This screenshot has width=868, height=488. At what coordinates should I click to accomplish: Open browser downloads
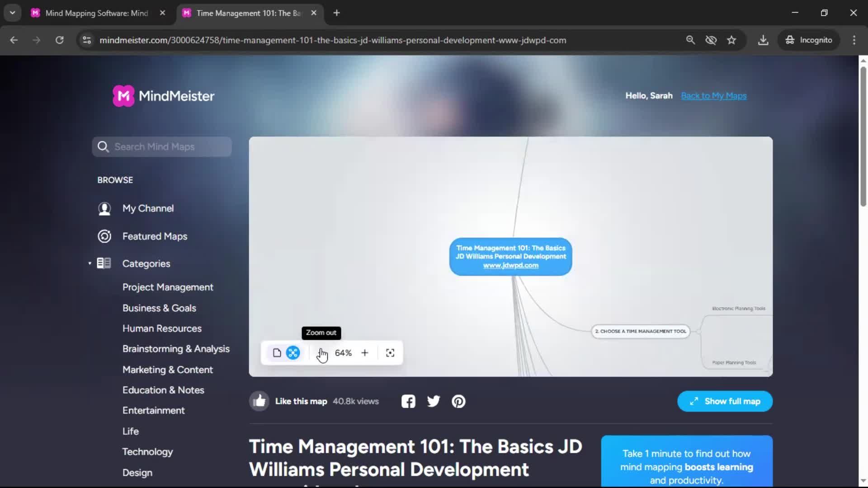(763, 40)
